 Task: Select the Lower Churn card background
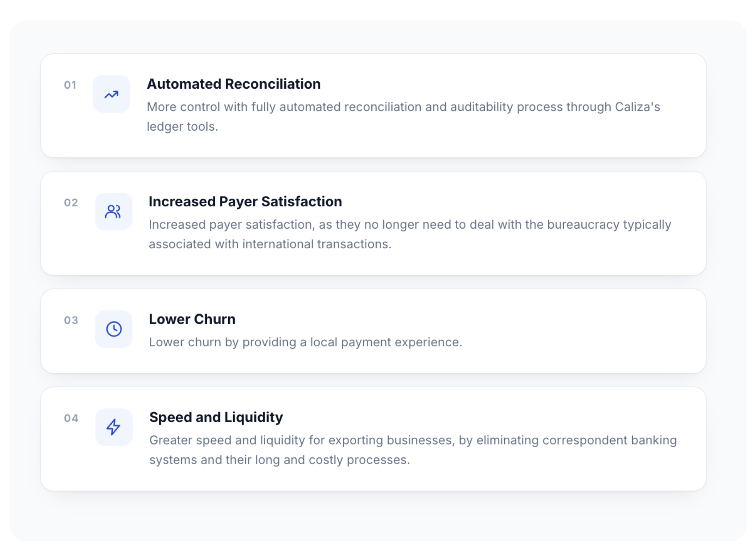[374, 331]
